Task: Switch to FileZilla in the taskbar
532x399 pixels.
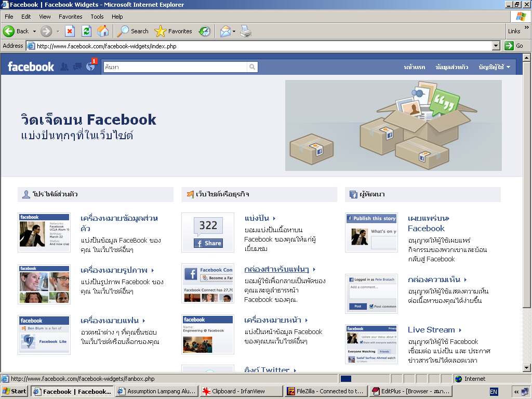Action: (x=325, y=391)
